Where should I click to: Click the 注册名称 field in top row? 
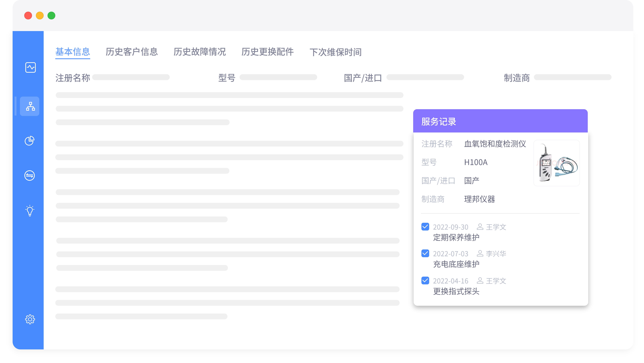131,77
